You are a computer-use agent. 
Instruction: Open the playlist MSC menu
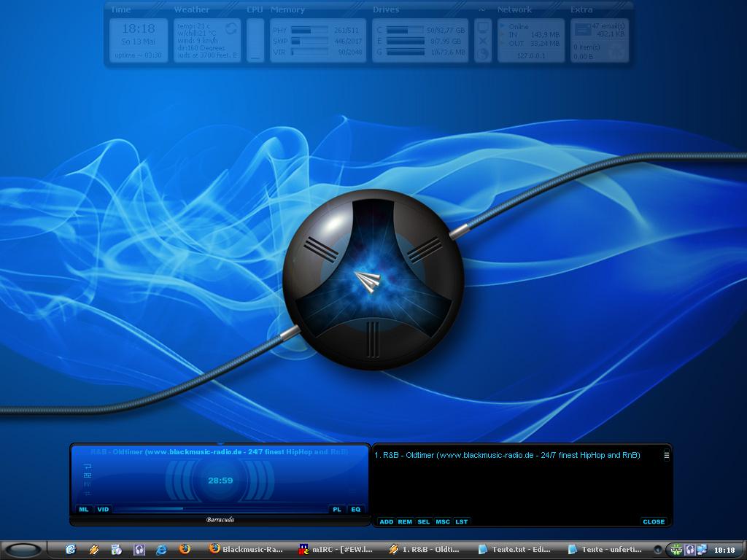(443, 521)
